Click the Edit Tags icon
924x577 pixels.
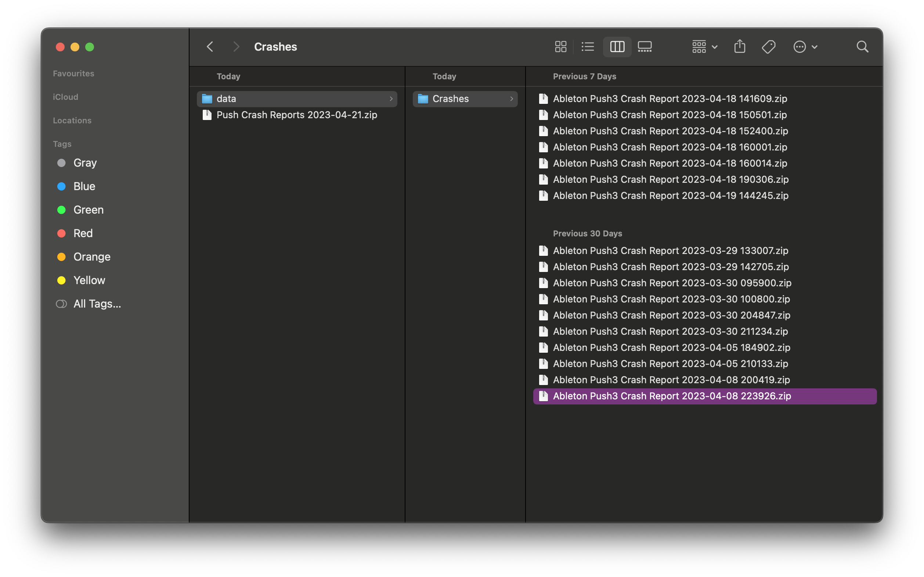768,47
